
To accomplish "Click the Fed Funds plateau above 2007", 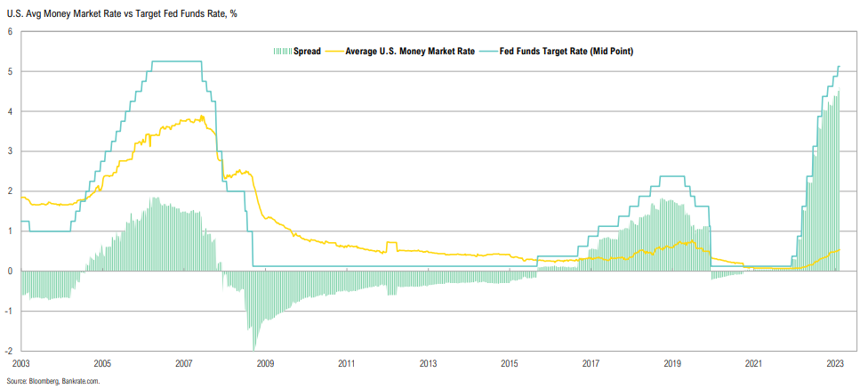I will [x=176, y=61].
